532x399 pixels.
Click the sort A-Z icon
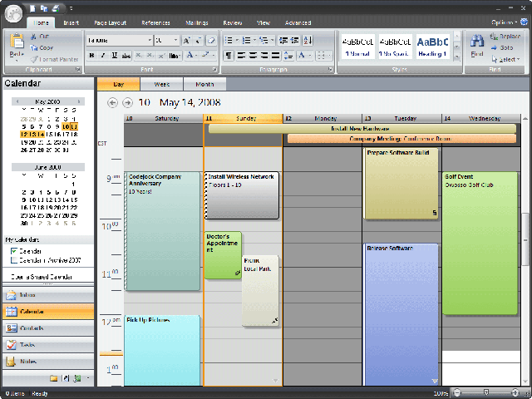308,41
